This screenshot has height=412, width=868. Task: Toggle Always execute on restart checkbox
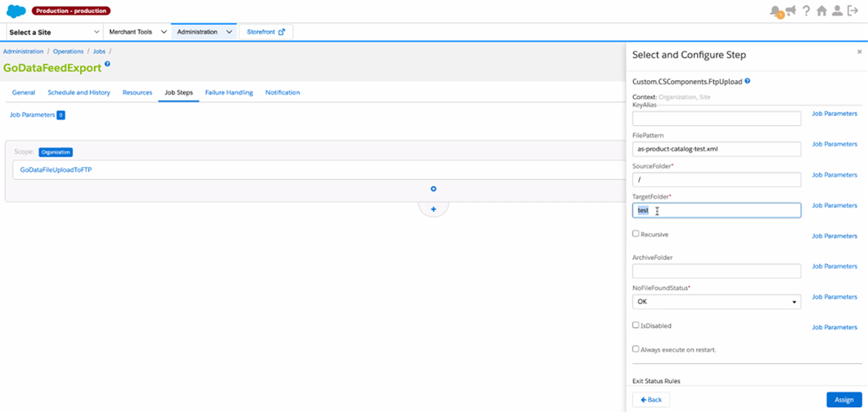(x=636, y=349)
